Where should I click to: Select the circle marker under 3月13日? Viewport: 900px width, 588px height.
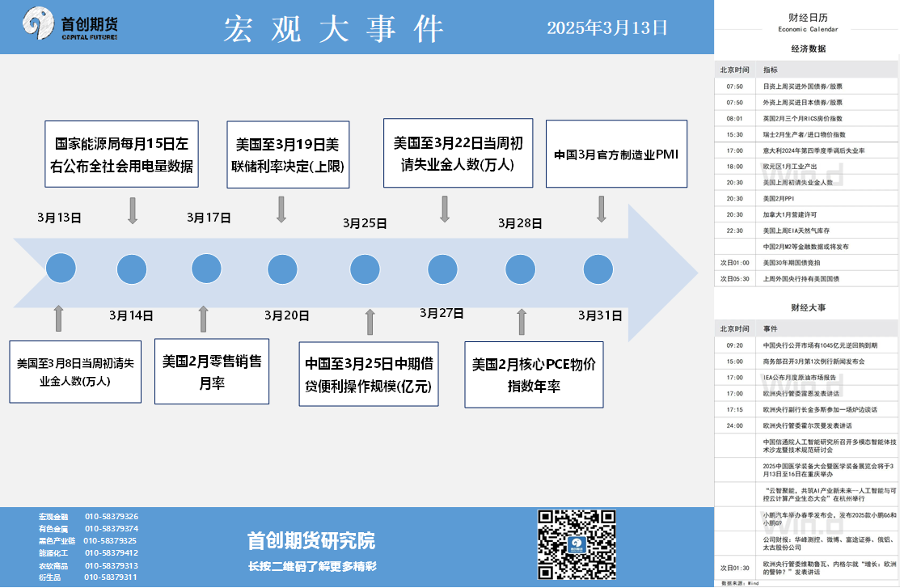(61, 269)
